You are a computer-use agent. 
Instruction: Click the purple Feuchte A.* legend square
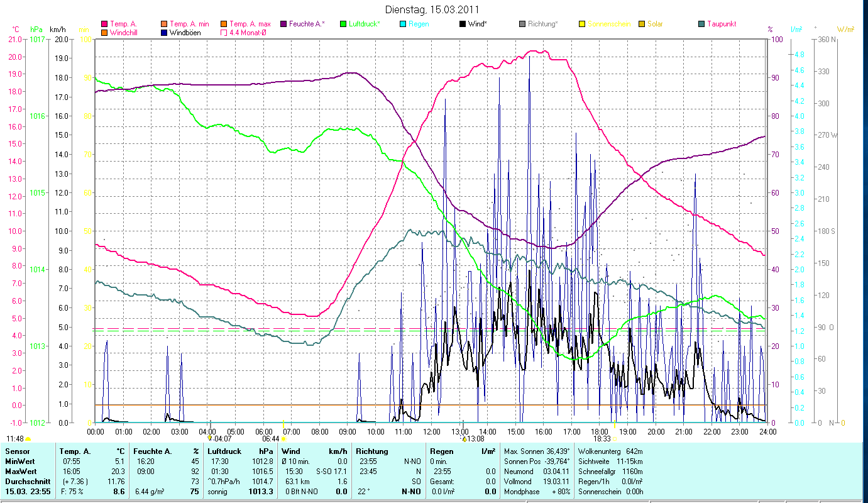coord(283,24)
